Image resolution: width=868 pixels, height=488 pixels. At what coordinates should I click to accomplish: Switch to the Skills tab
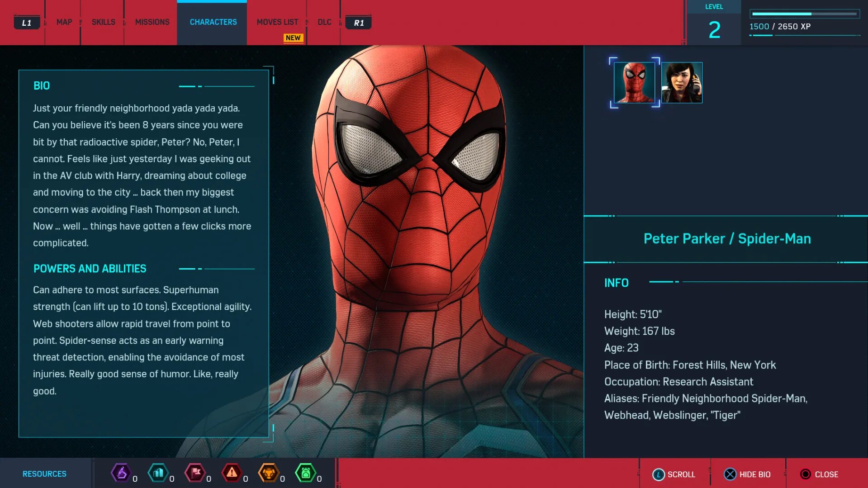tap(103, 22)
